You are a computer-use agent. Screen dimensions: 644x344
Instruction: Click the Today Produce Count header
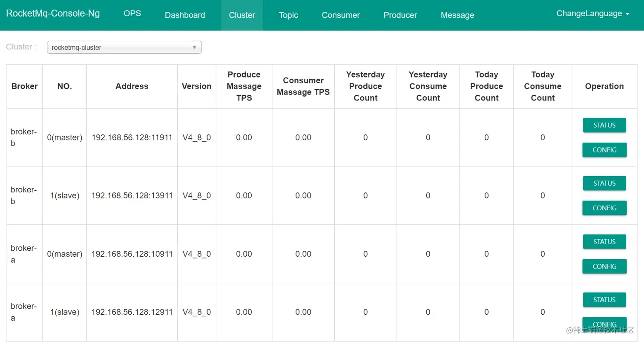coord(486,86)
